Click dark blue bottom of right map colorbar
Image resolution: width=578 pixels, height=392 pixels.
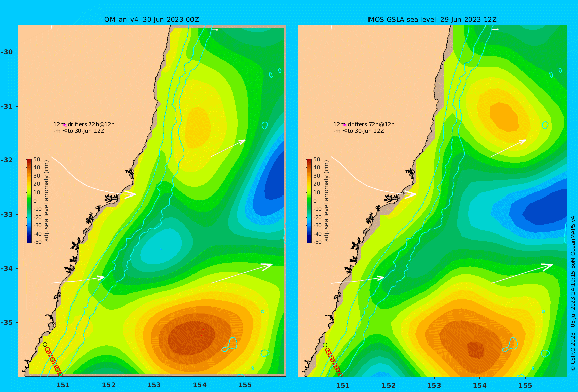[309, 241]
